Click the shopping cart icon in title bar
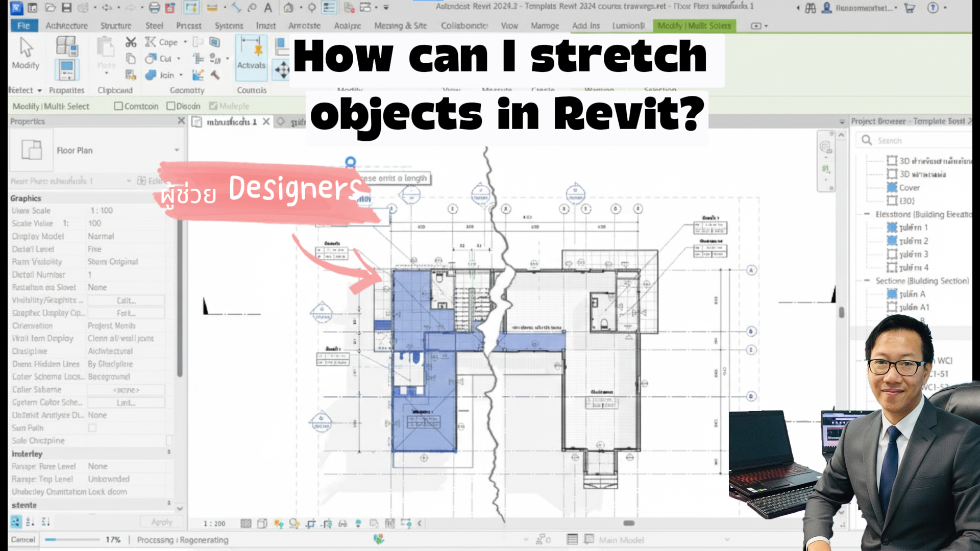 [910, 8]
